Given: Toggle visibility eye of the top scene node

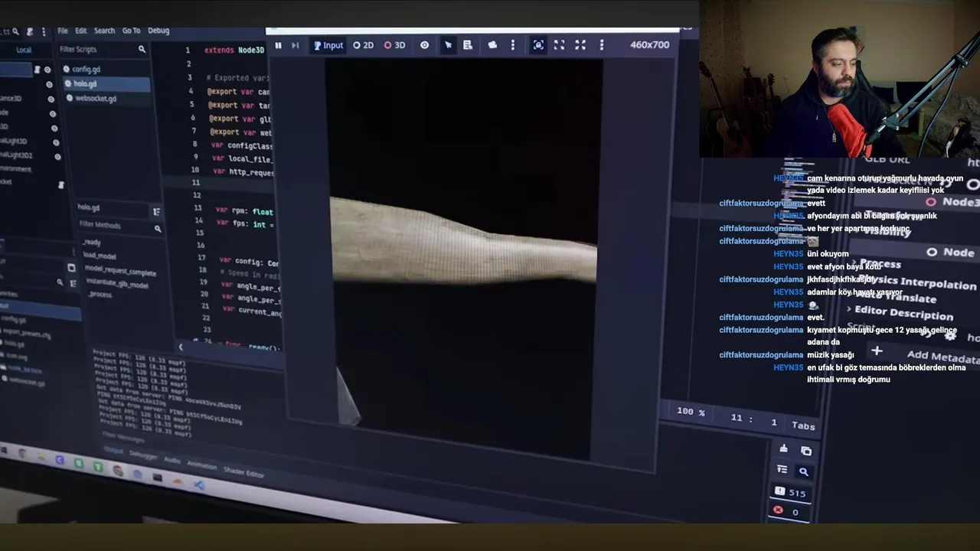Looking at the screenshot, I should (x=47, y=70).
